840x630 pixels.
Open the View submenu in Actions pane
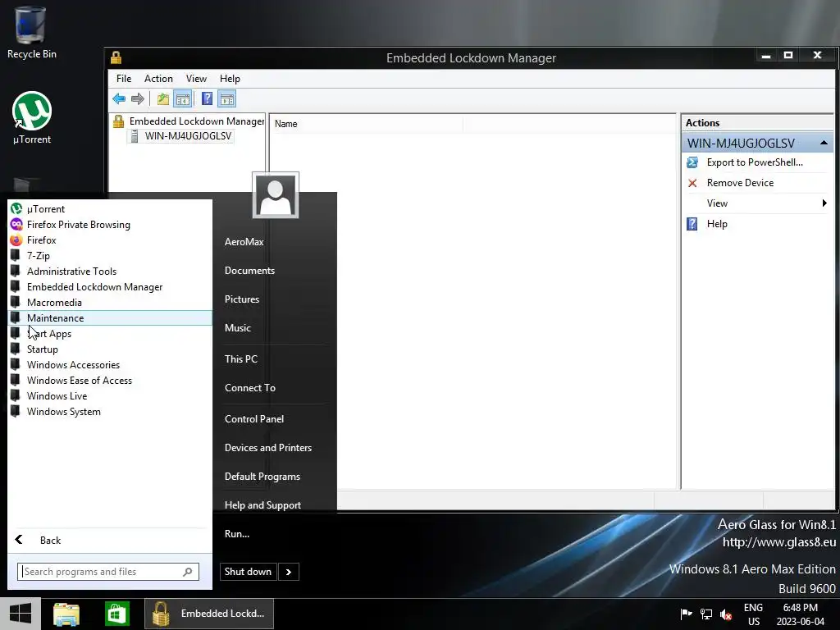(x=757, y=203)
